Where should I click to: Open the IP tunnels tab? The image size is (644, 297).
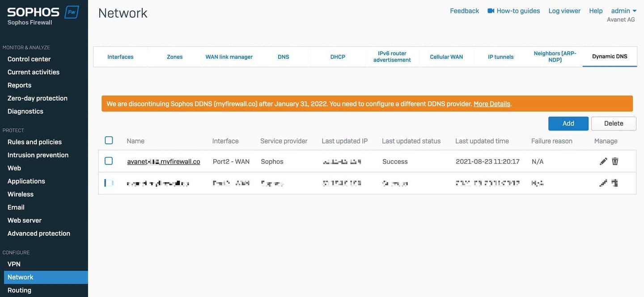tap(501, 57)
